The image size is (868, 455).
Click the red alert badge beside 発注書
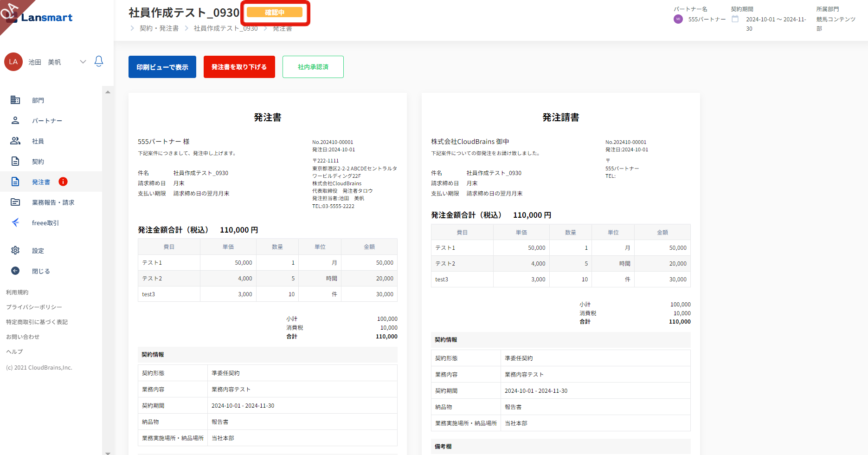pos(63,182)
